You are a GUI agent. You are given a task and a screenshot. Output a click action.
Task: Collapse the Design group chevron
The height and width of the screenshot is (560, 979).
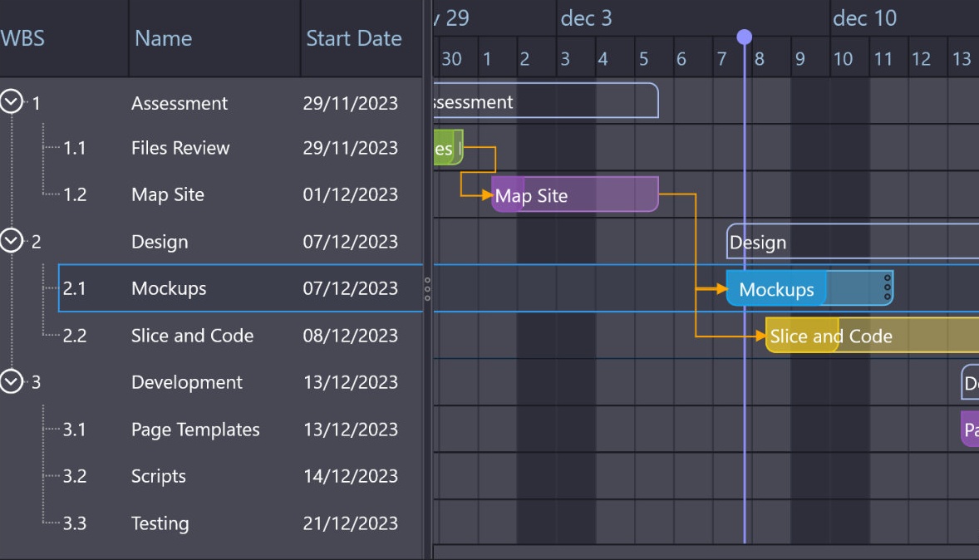pos(11,241)
